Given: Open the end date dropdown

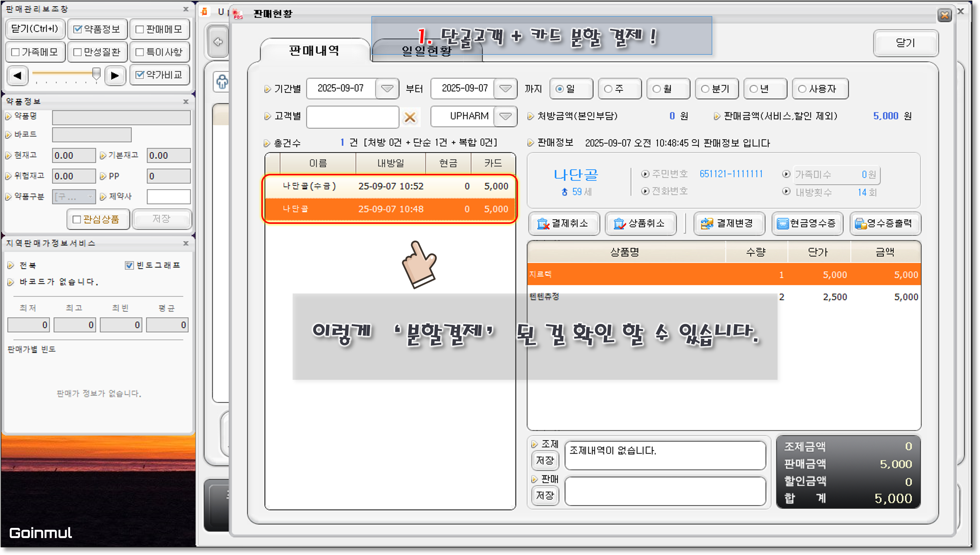Looking at the screenshot, I should (x=505, y=88).
